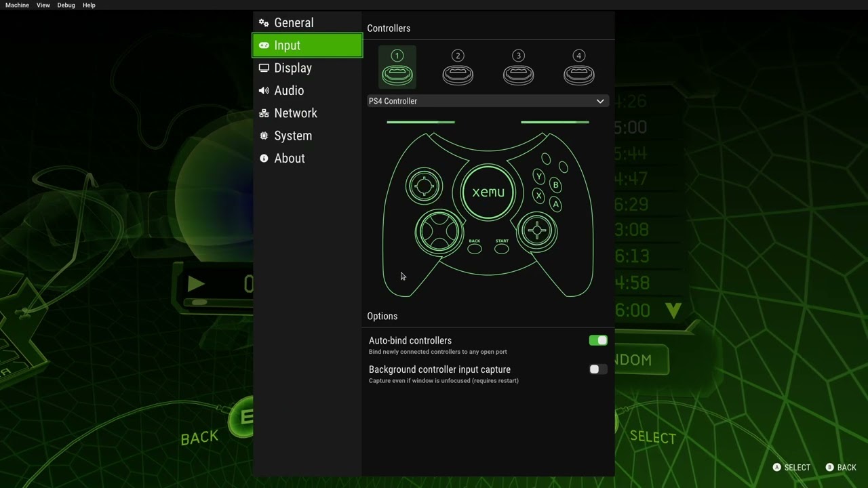Image resolution: width=868 pixels, height=488 pixels.
Task: Click the right analog stick on diagram
Action: pyautogui.click(x=537, y=231)
